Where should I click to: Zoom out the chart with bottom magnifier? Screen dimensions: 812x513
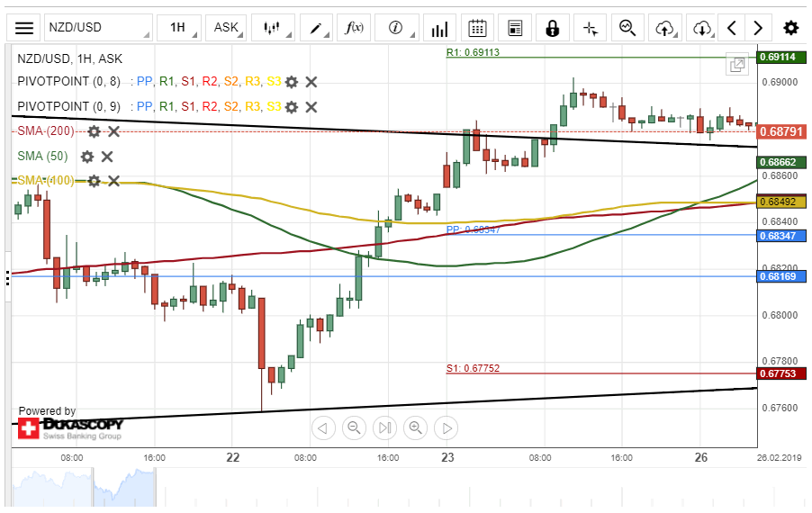coord(354,427)
